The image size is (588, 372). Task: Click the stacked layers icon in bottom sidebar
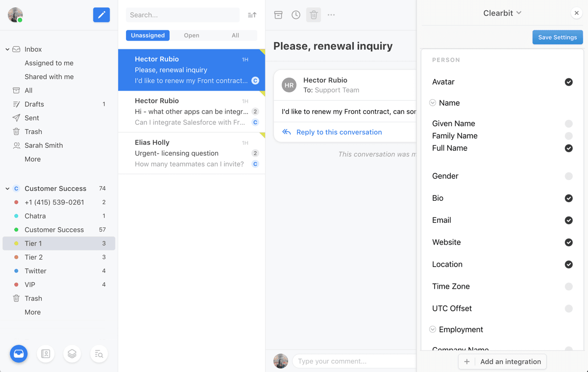point(72,353)
